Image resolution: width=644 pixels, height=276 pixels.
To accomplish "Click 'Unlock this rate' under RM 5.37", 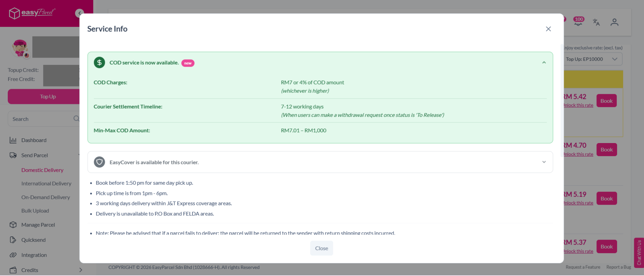I will click(x=578, y=251).
